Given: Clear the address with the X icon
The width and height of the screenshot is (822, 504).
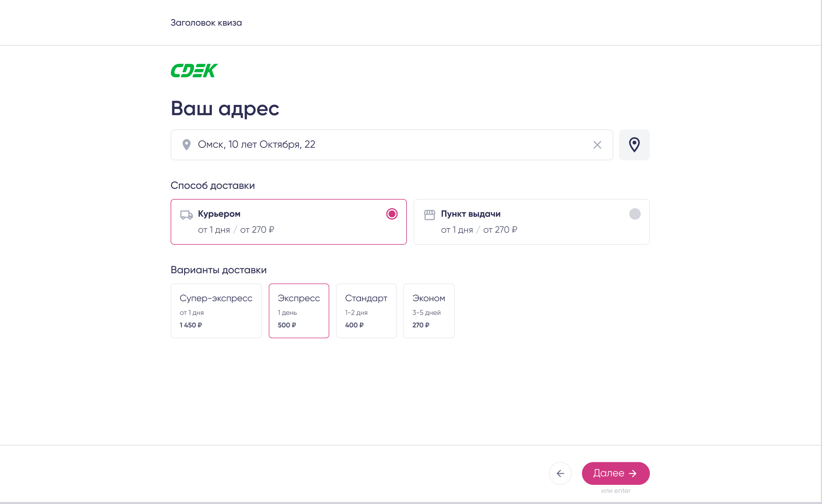Looking at the screenshot, I should [x=597, y=145].
